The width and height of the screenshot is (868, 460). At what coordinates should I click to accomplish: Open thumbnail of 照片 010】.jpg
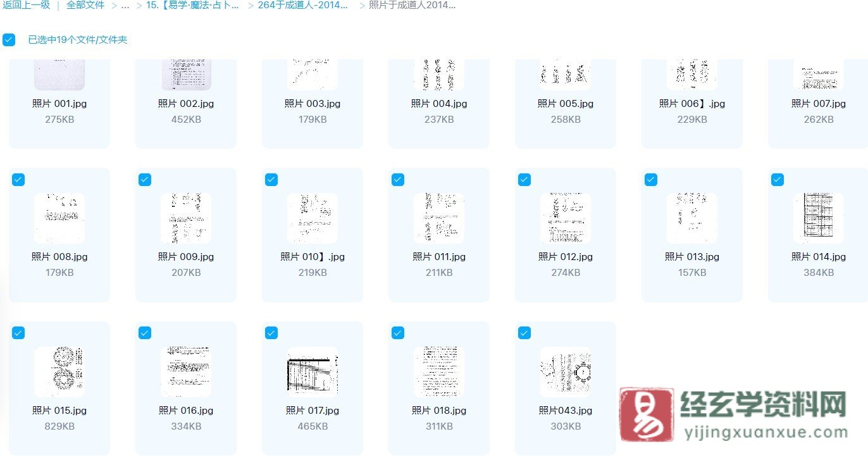(313, 218)
